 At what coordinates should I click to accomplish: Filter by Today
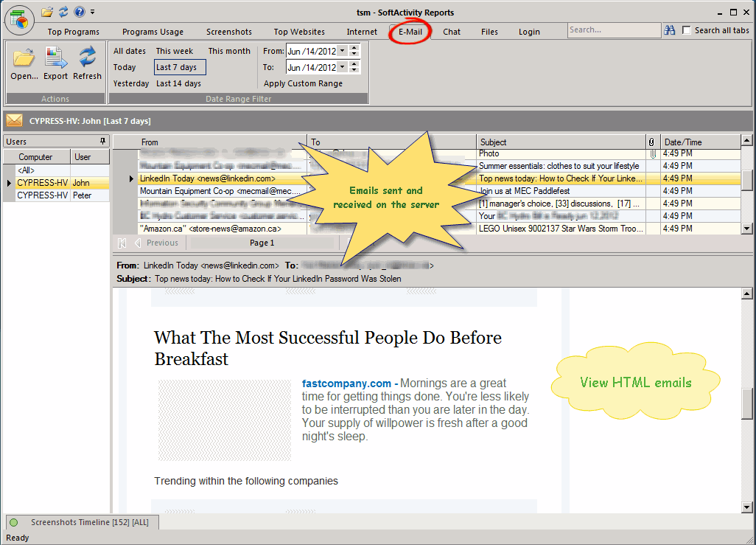pyautogui.click(x=125, y=68)
